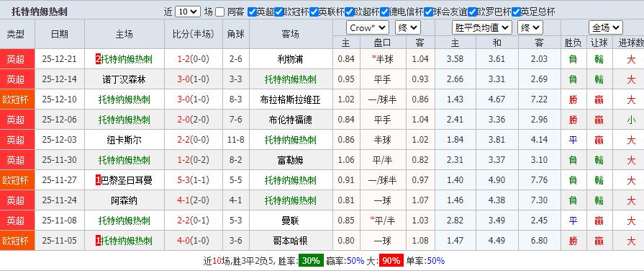
Task: Click the 欧冠杯 type badge on 25-12-10 row
Action: tap(17, 99)
